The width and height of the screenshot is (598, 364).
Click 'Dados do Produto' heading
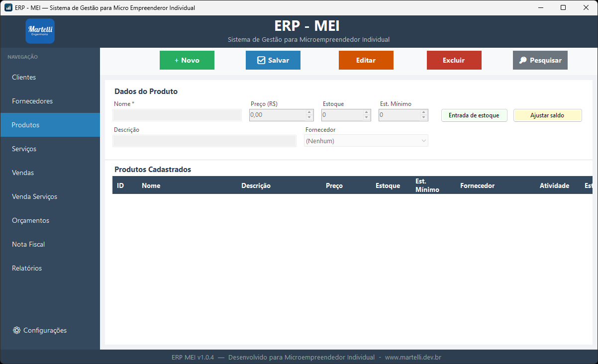coord(146,91)
